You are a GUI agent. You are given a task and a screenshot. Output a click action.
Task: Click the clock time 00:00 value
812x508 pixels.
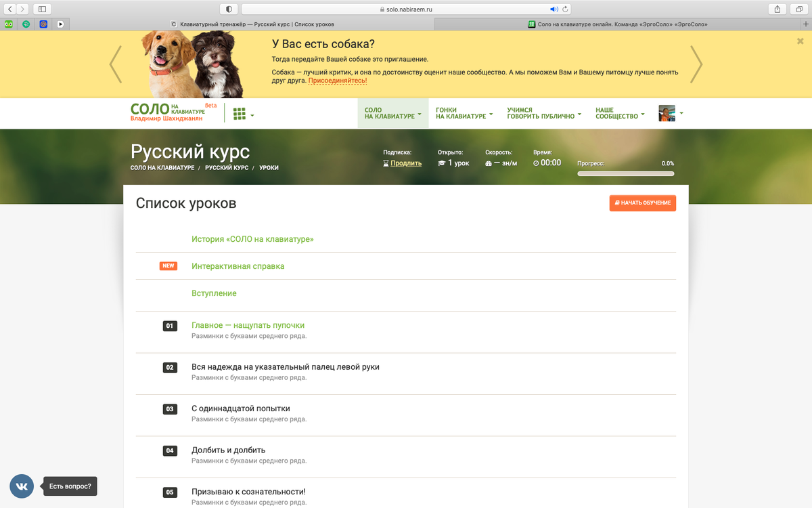click(550, 163)
